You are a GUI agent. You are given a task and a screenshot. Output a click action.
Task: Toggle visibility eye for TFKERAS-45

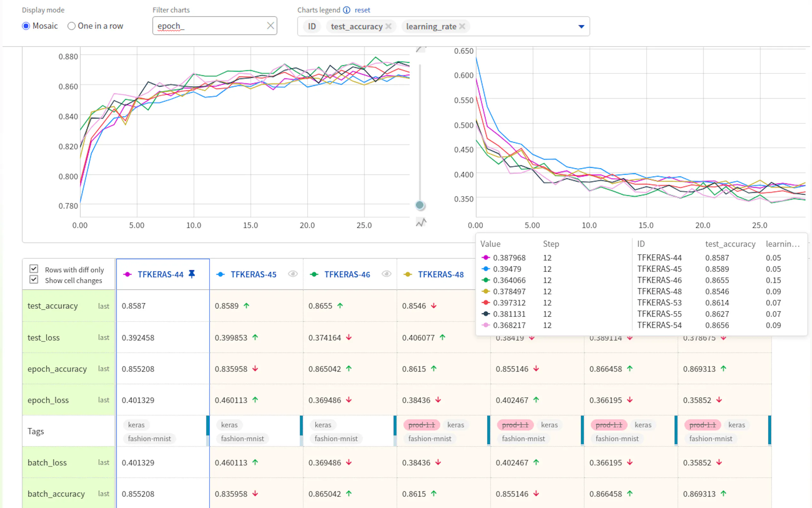tap(293, 274)
